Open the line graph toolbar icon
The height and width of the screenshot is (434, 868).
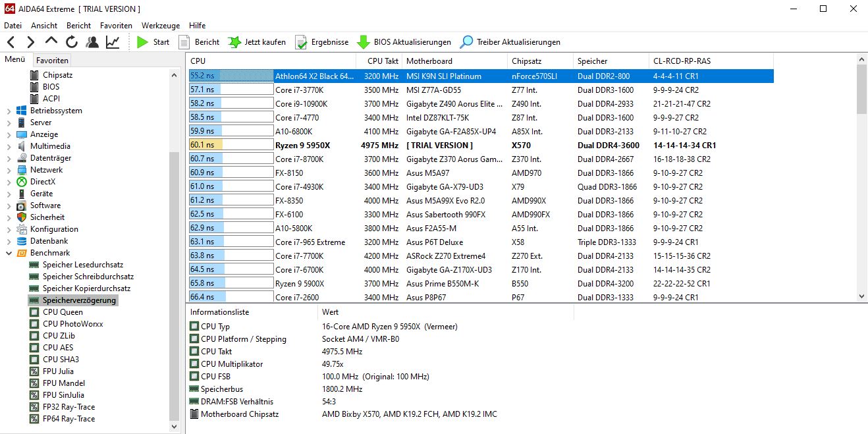pyautogui.click(x=113, y=42)
